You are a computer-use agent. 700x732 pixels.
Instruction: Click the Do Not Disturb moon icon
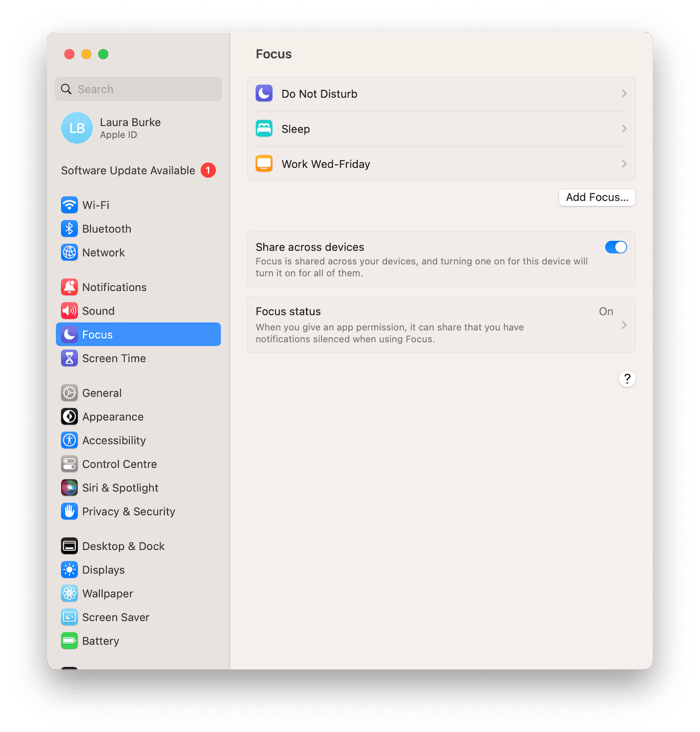(x=264, y=93)
